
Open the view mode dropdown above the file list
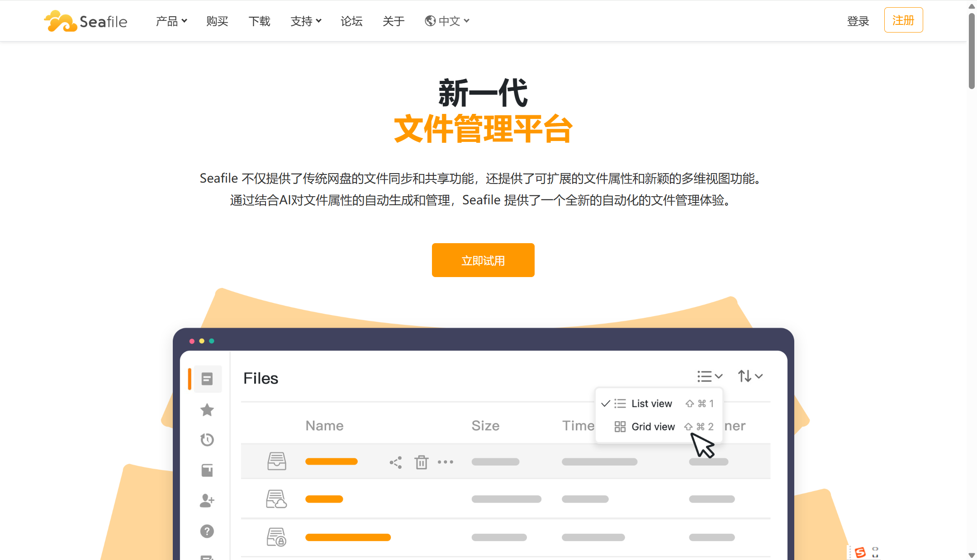tap(709, 376)
